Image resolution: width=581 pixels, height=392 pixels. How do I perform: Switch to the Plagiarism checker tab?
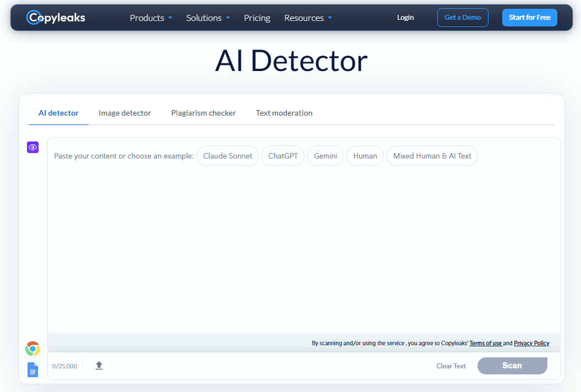(x=203, y=113)
